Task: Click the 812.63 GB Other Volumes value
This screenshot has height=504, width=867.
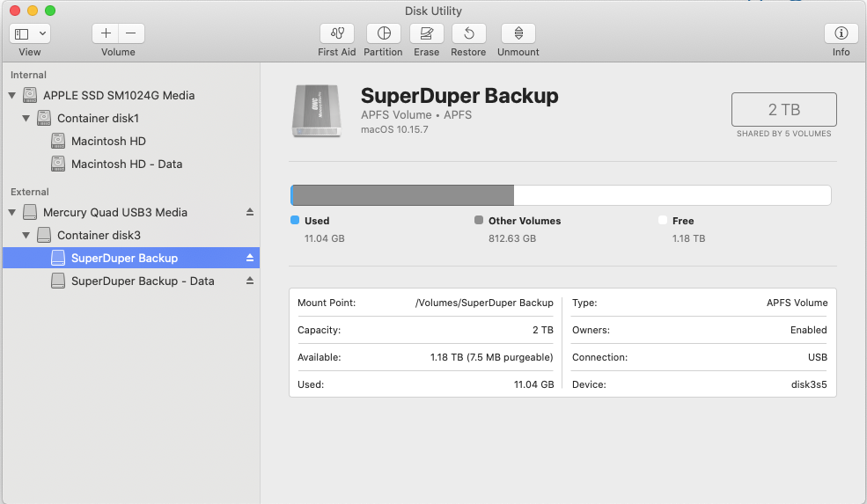Action: click(x=512, y=238)
